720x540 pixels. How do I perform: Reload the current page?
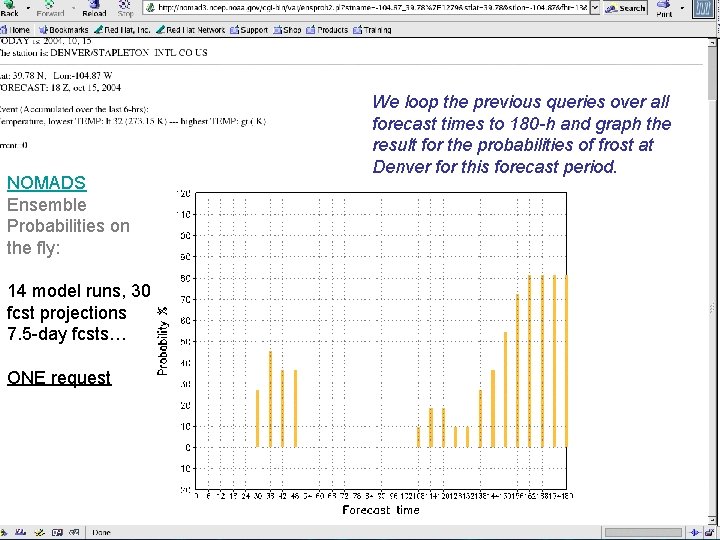pos(94,8)
